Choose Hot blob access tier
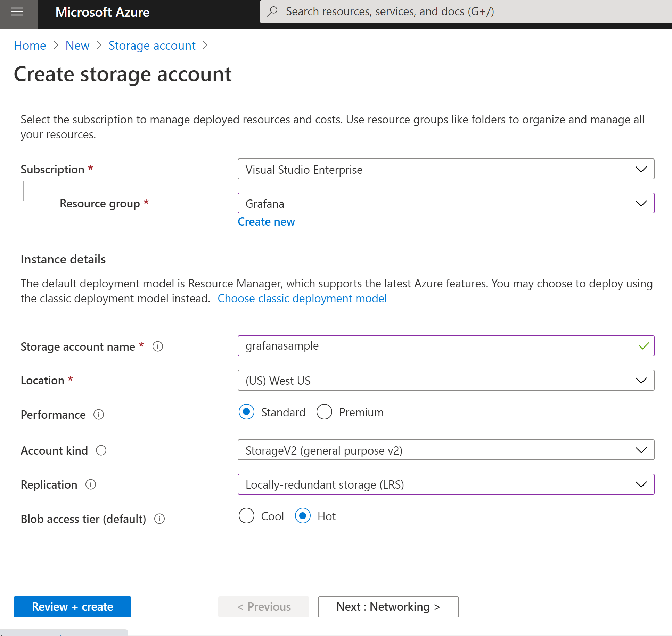The width and height of the screenshot is (672, 636). coord(303,516)
